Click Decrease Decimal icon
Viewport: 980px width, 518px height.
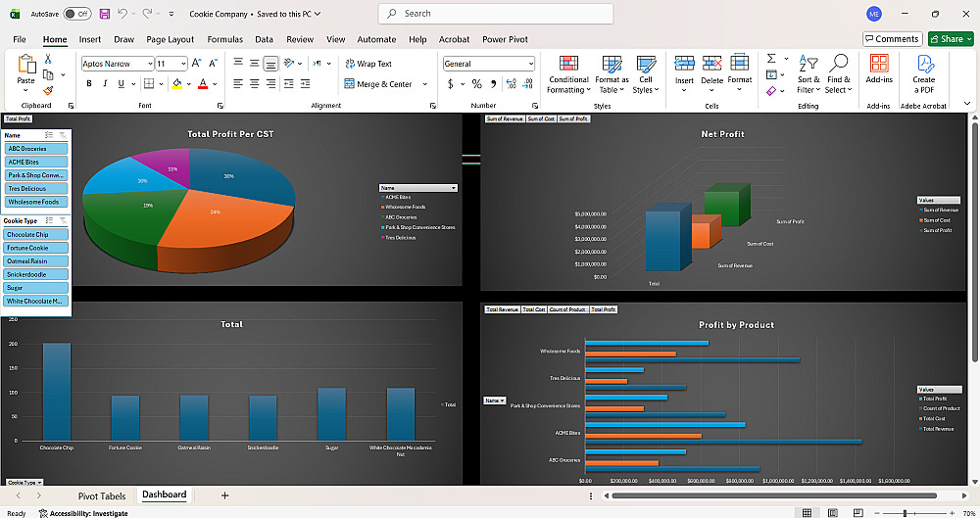[x=527, y=84]
